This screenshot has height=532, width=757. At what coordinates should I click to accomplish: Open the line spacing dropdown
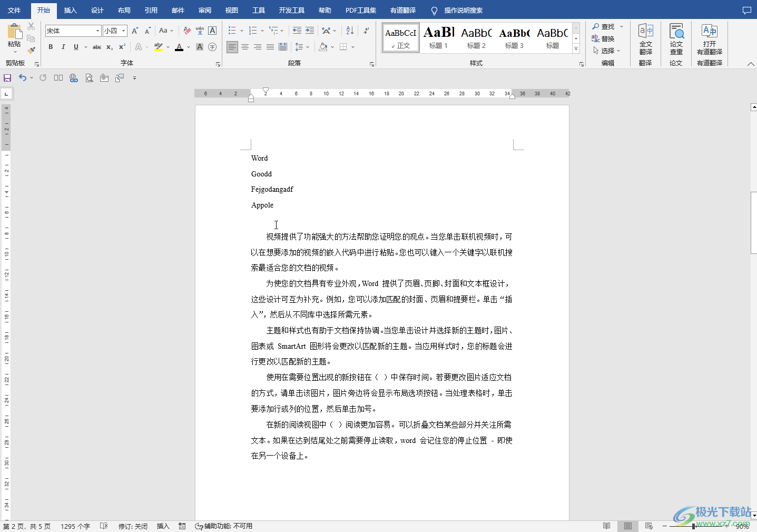coord(302,47)
